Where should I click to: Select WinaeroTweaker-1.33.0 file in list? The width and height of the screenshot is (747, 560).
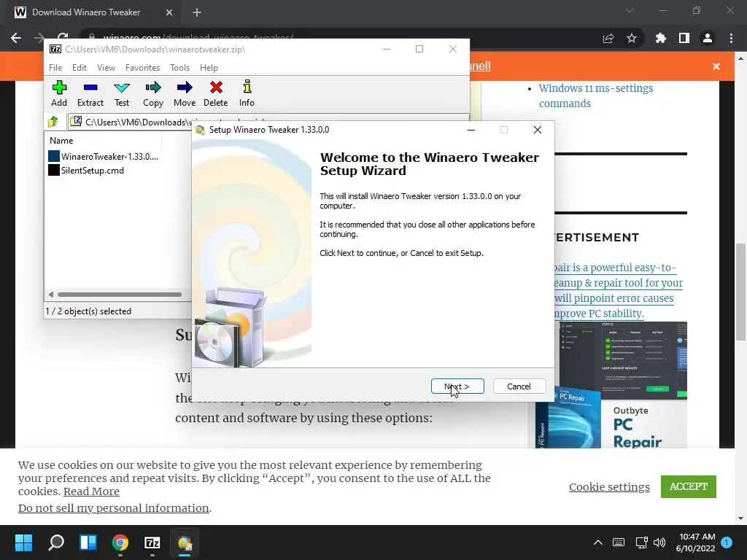[104, 156]
